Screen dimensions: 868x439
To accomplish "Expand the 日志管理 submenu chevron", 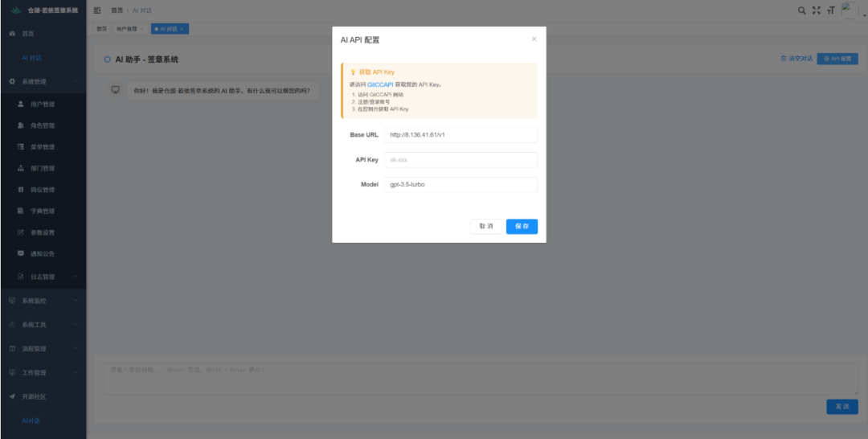I will (76, 277).
